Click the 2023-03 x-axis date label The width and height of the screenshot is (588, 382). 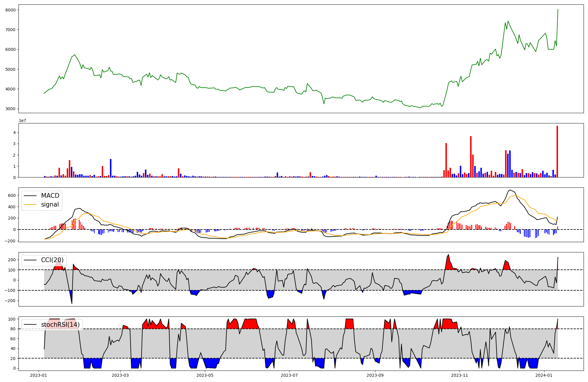coord(120,375)
